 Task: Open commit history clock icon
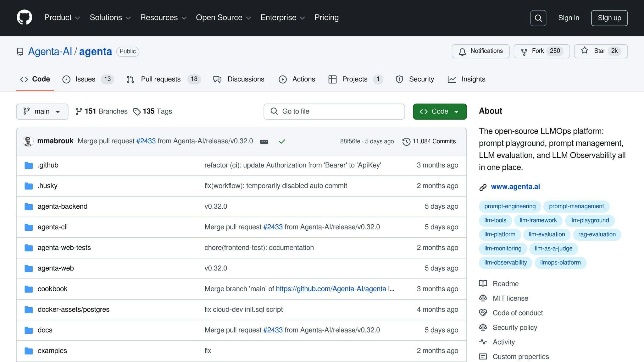pyautogui.click(x=406, y=142)
